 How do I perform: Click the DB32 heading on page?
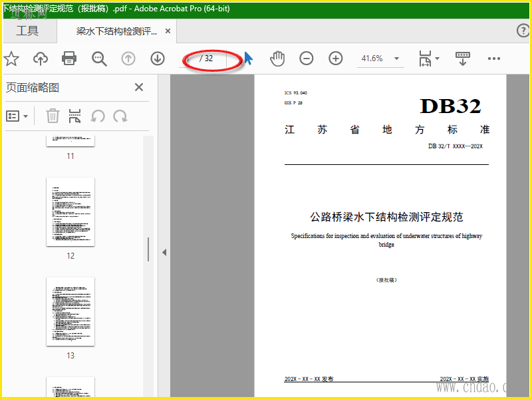(450, 106)
